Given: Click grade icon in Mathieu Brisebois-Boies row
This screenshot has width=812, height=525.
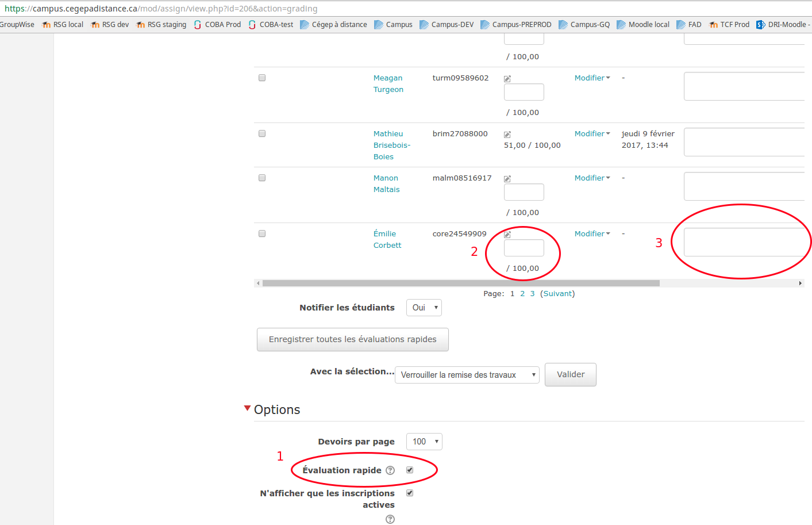Looking at the screenshot, I should [x=507, y=135].
